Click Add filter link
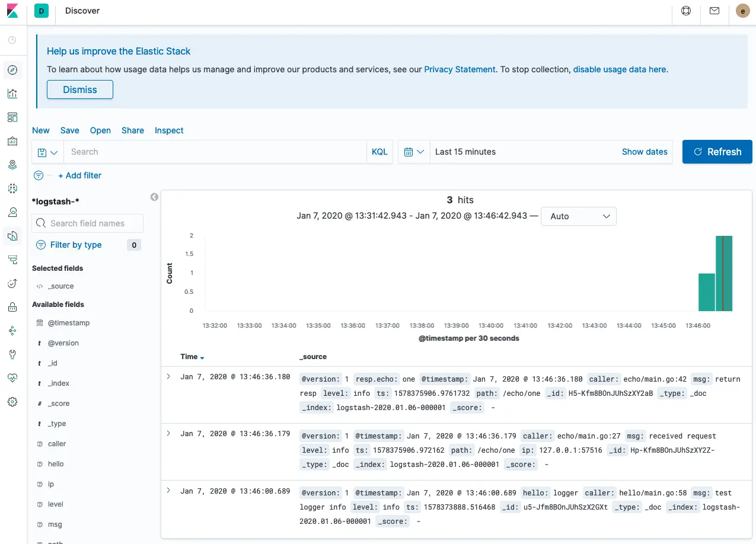 (x=79, y=175)
